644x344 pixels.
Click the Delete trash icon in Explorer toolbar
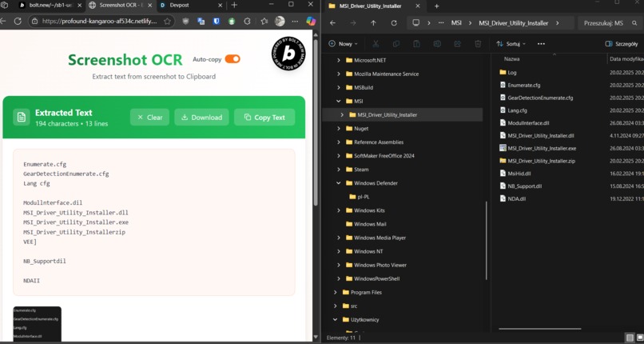coord(478,43)
